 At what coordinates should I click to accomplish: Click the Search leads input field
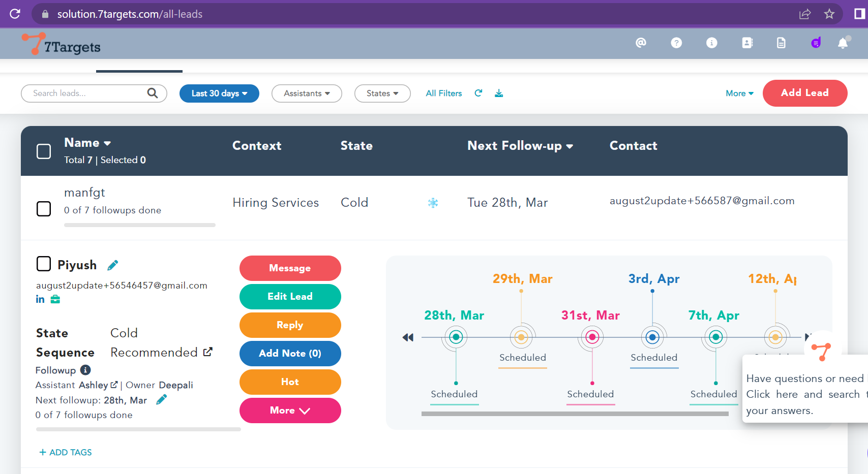(86, 93)
